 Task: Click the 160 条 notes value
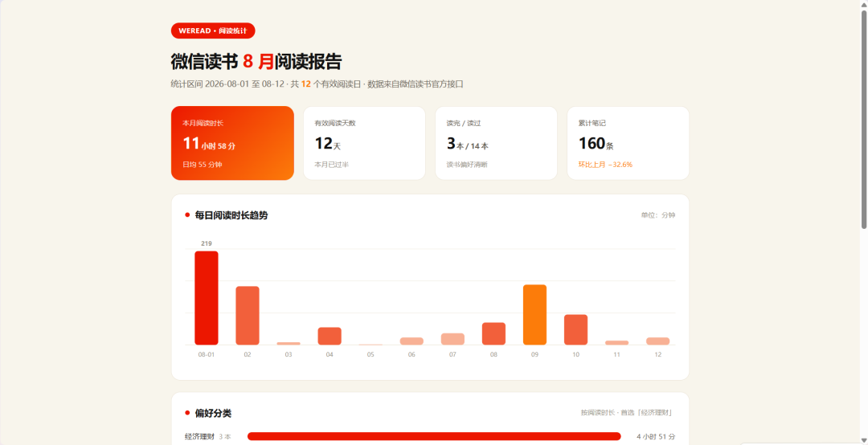pos(596,144)
